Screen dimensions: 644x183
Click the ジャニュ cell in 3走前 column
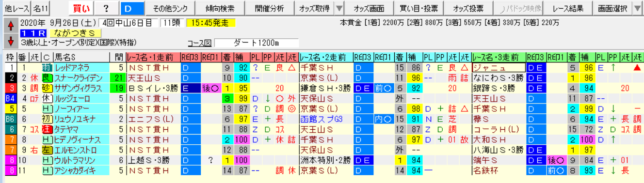499,68
